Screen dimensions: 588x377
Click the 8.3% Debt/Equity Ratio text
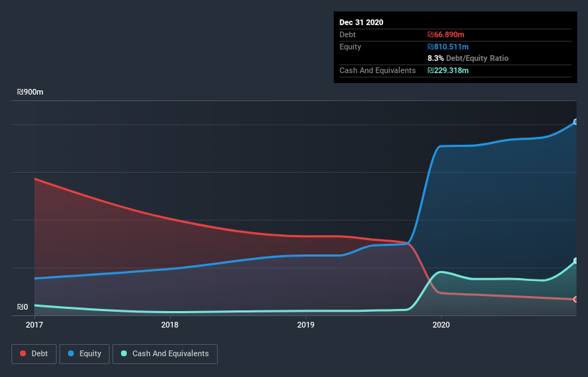(468, 58)
